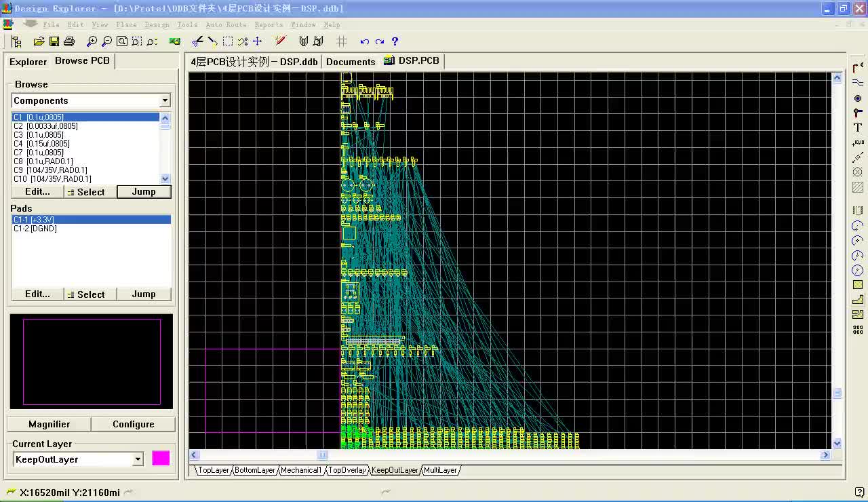
Task: Click the Magnifier button
Action: pyautogui.click(x=49, y=424)
